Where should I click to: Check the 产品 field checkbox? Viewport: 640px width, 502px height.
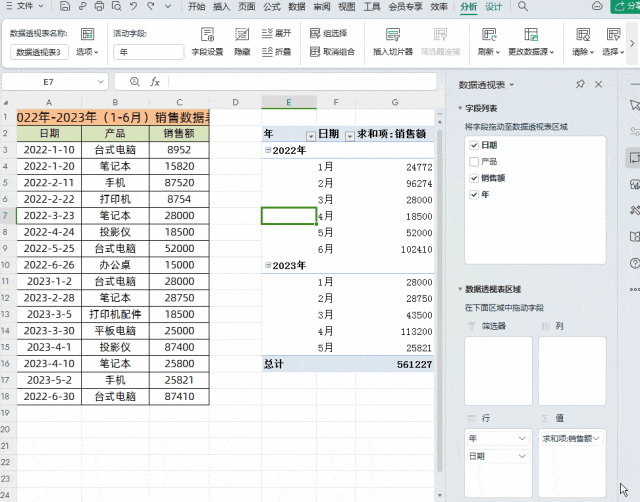(x=474, y=162)
